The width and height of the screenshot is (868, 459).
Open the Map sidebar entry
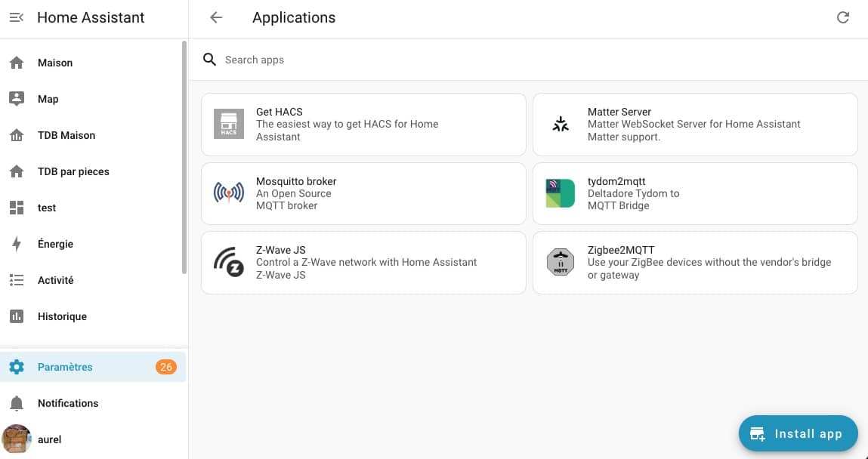click(x=48, y=99)
